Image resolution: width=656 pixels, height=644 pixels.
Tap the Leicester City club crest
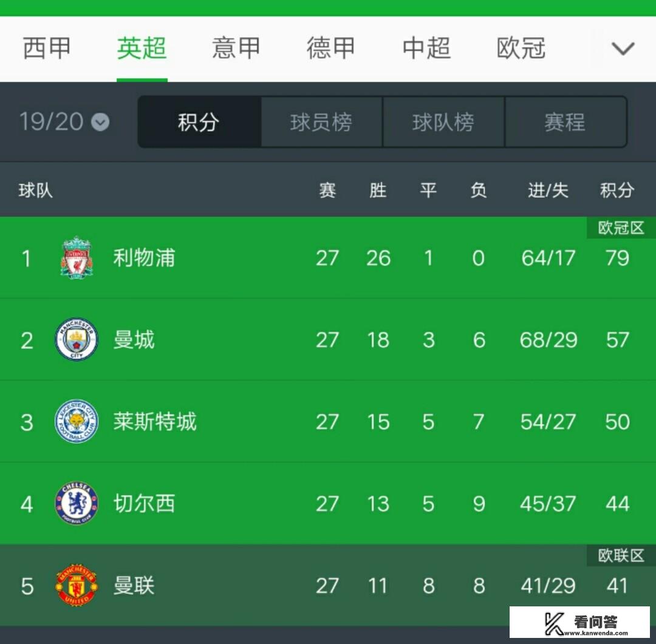(x=77, y=421)
